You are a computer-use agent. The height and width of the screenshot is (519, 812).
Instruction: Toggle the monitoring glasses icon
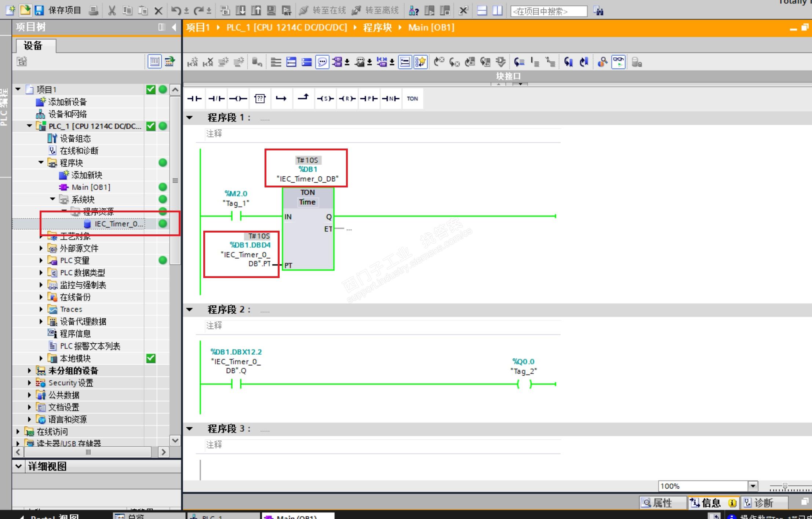618,62
